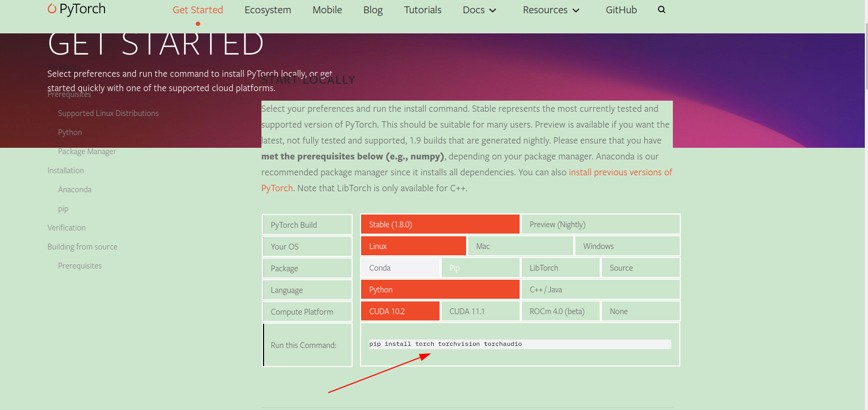This screenshot has width=868, height=410.
Task: Open the search magnifier icon
Action: click(661, 10)
